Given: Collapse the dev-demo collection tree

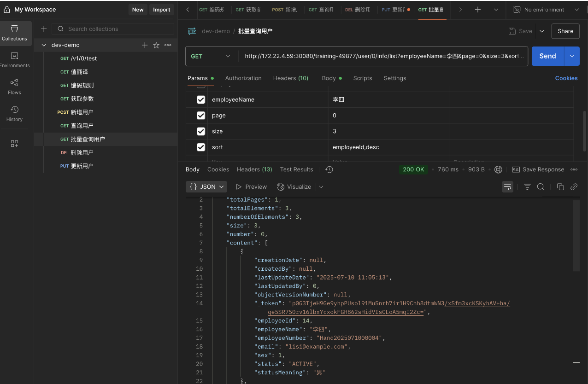Looking at the screenshot, I should click(x=44, y=45).
